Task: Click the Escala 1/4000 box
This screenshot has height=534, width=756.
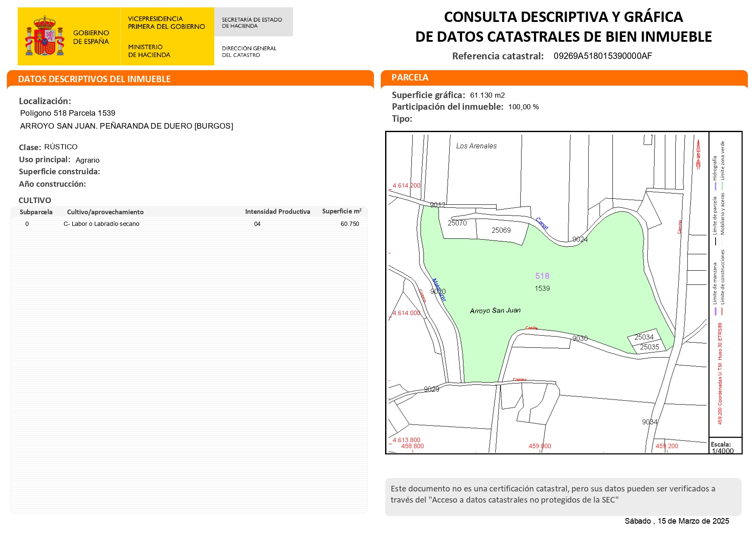Action: (725, 447)
